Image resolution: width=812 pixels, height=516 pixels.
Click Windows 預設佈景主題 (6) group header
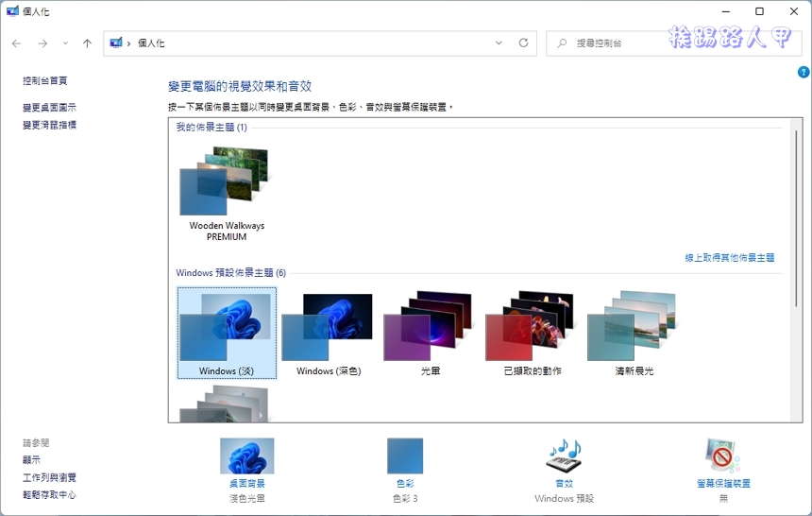coord(230,273)
